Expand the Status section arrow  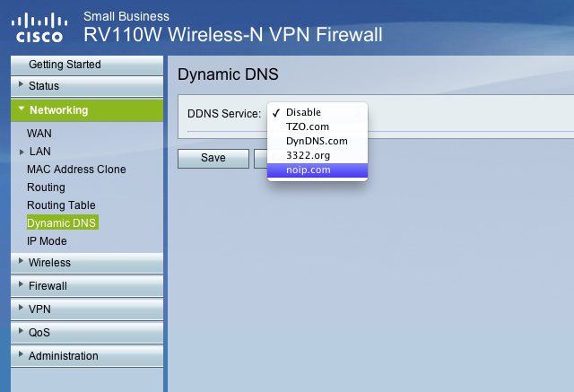[21, 84]
